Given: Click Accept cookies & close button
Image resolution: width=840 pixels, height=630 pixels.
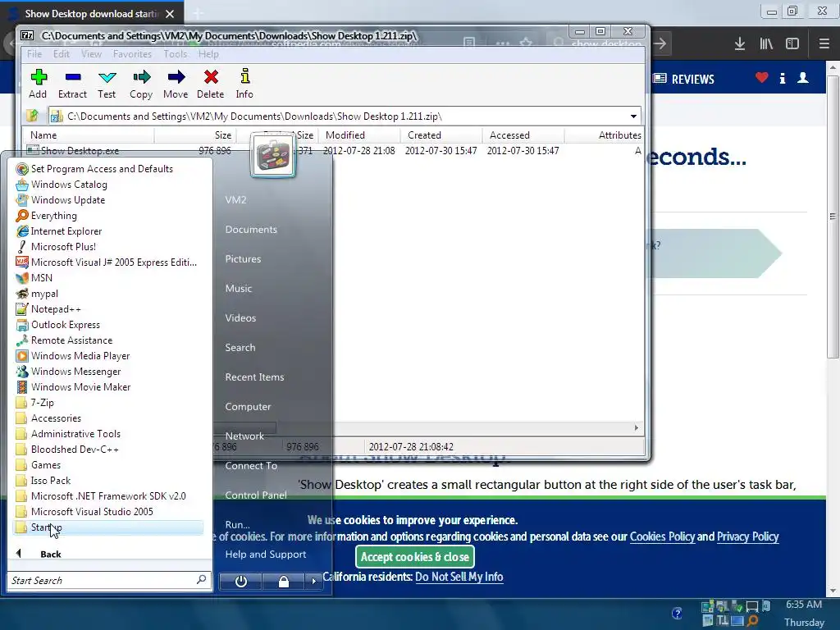Looking at the screenshot, I should pyautogui.click(x=414, y=557).
